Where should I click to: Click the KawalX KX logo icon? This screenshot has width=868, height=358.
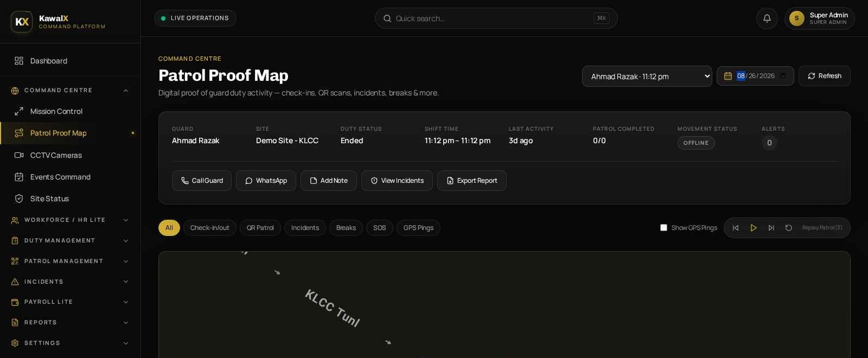point(22,22)
